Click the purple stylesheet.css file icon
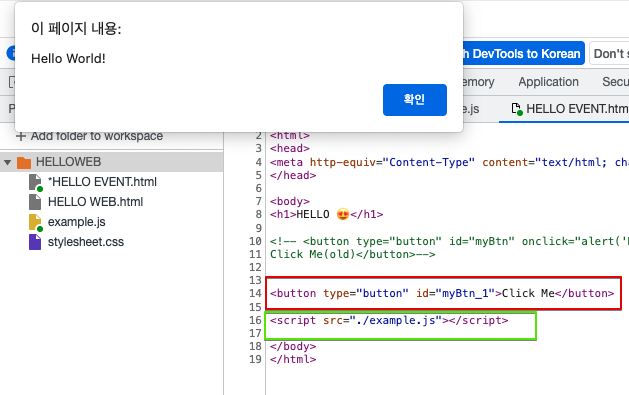 [x=35, y=242]
